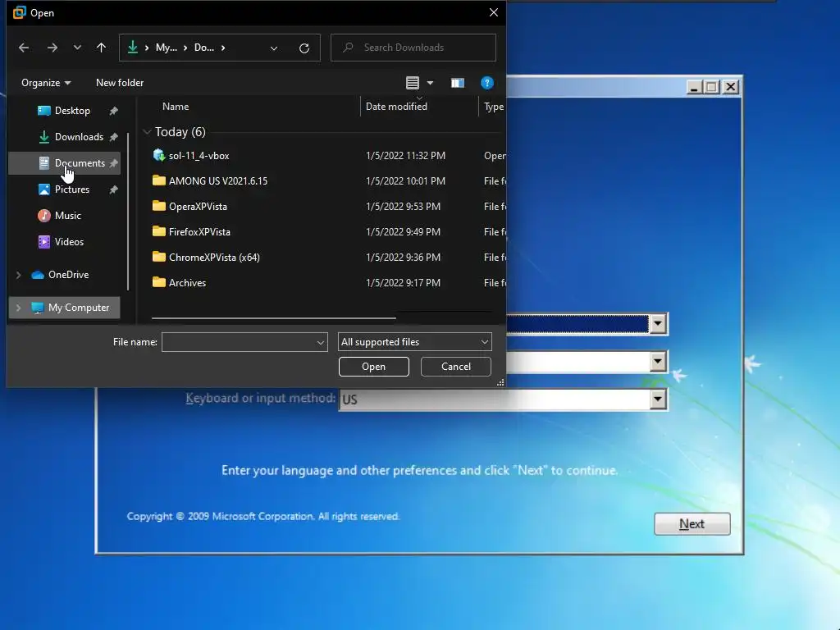Select the sol-11_4-vbox file
Screen dimensions: 840x630
pyautogui.click(x=199, y=155)
